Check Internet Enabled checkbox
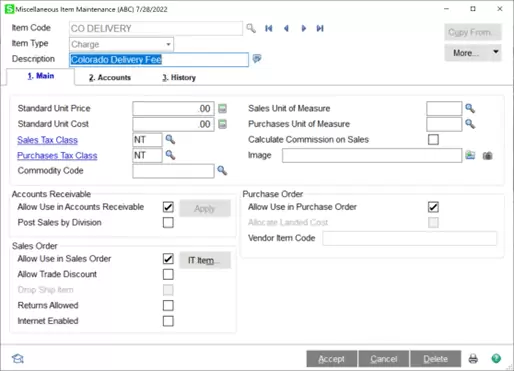The width and height of the screenshot is (514, 371). point(168,321)
